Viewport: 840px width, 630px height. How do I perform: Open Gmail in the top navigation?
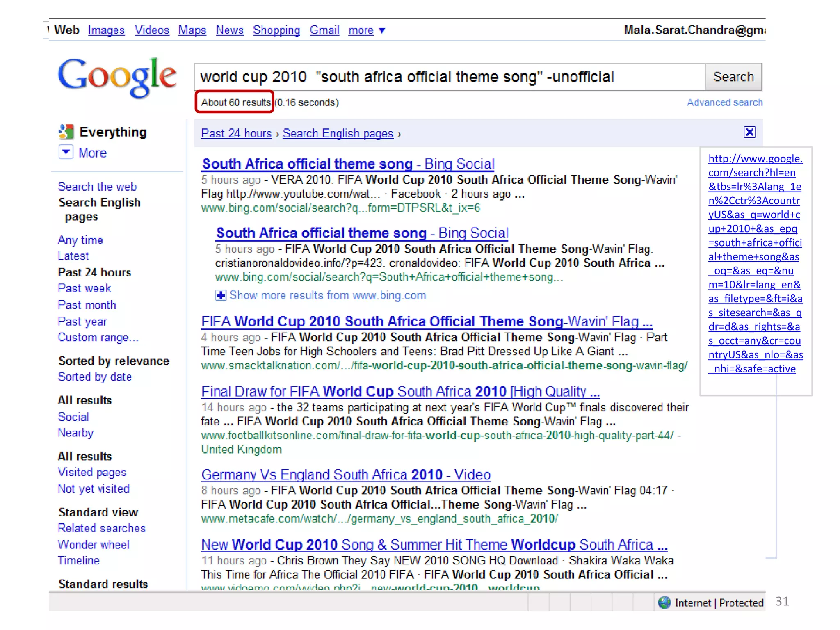[324, 30]
